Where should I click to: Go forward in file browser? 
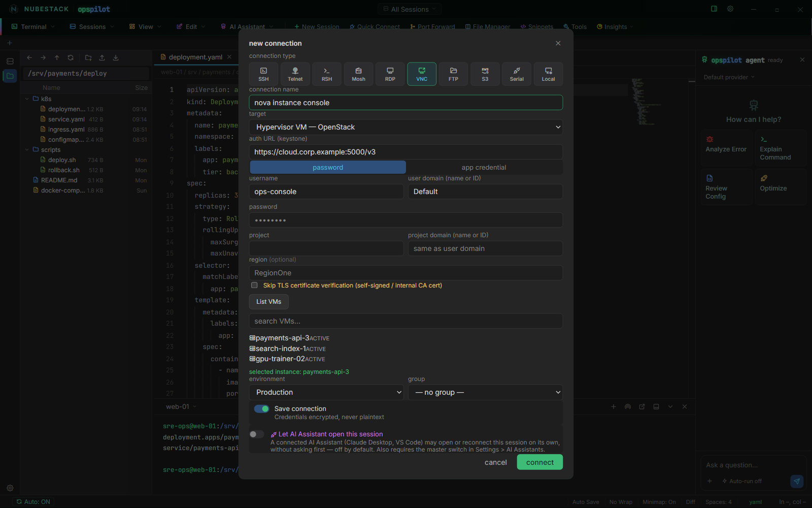[43, 58]
